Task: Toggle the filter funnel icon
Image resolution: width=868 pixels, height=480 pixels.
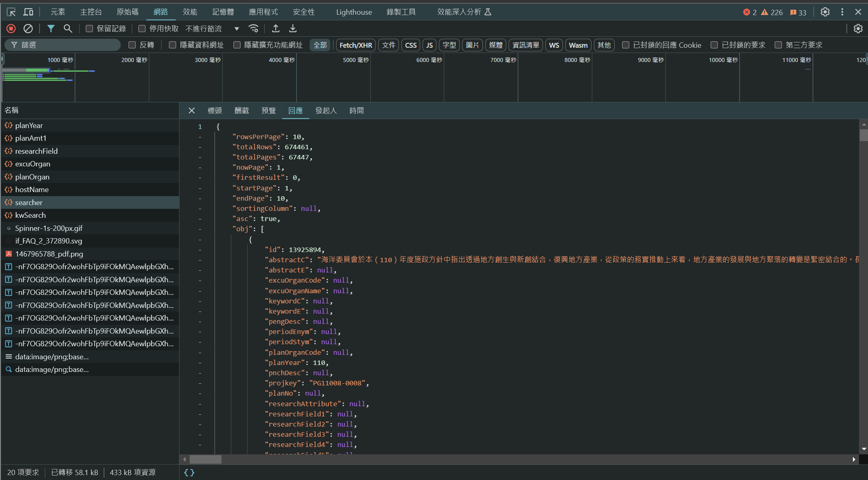Action: point(51,29)
